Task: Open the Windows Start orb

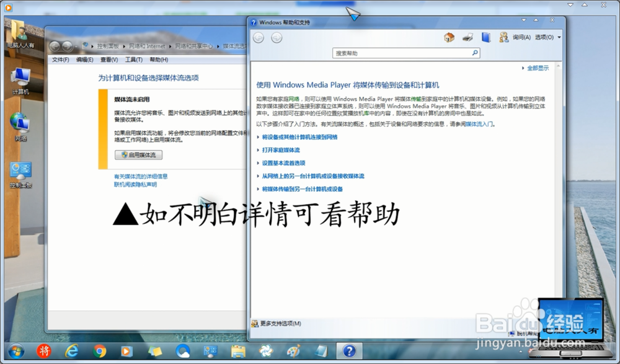Action: [x=16, y=351]
